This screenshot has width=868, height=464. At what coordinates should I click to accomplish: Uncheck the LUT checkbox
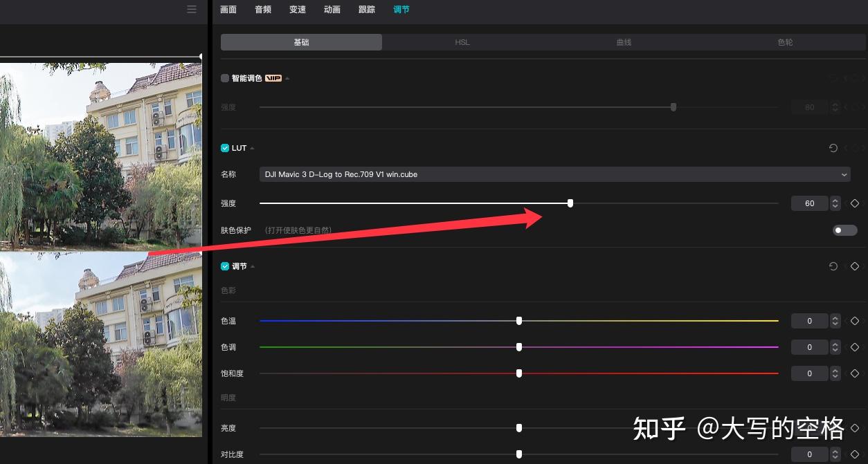pyautogui.click(x=225, y=147)
